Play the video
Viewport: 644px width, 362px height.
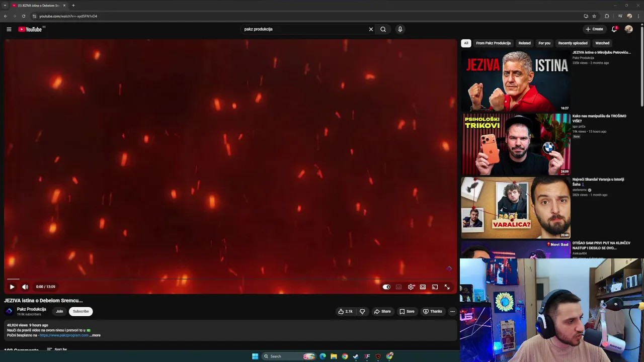(x=12, y=287)
